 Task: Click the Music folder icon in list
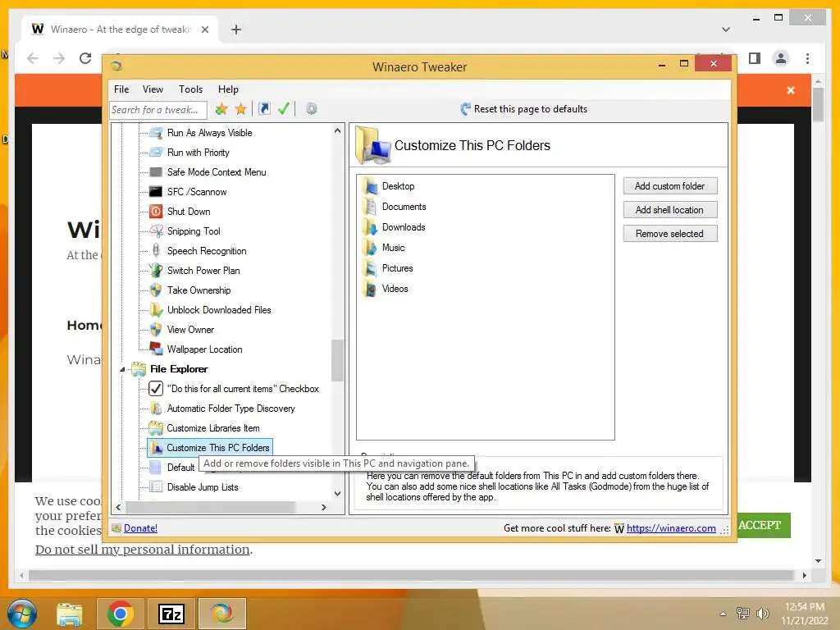[370, 248]
